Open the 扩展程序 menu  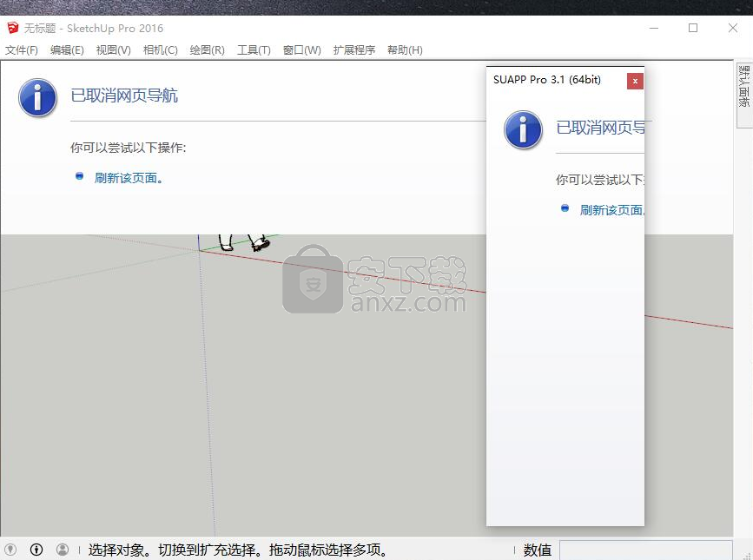pos(354,49)
